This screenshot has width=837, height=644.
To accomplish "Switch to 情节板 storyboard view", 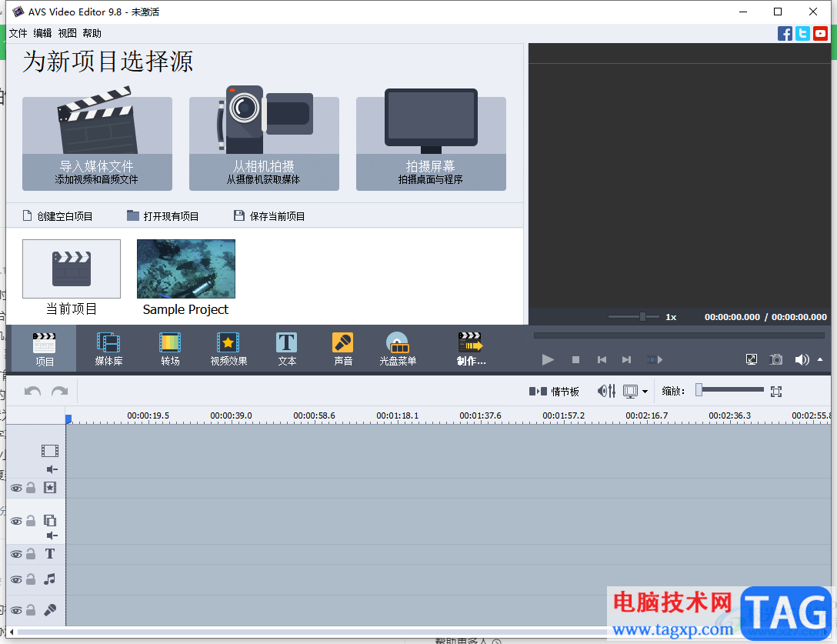I will (554, 392).
